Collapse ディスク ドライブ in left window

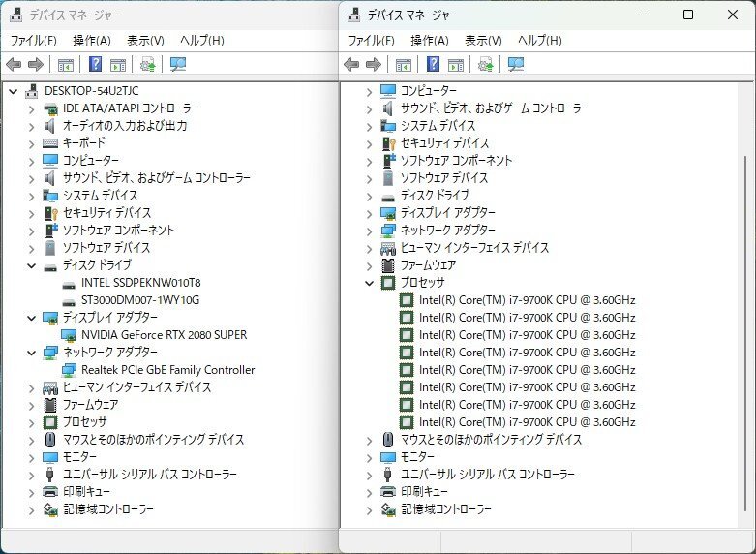[31, 265]
